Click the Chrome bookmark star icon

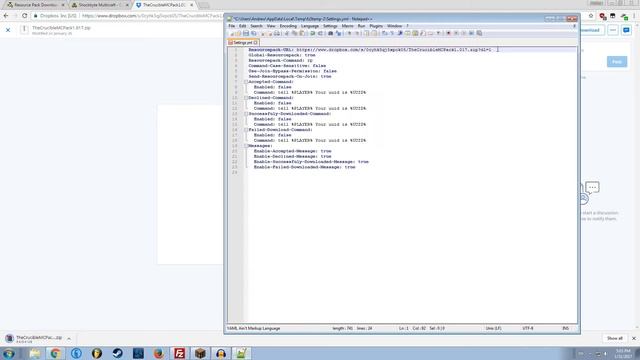tap(591, 16)
